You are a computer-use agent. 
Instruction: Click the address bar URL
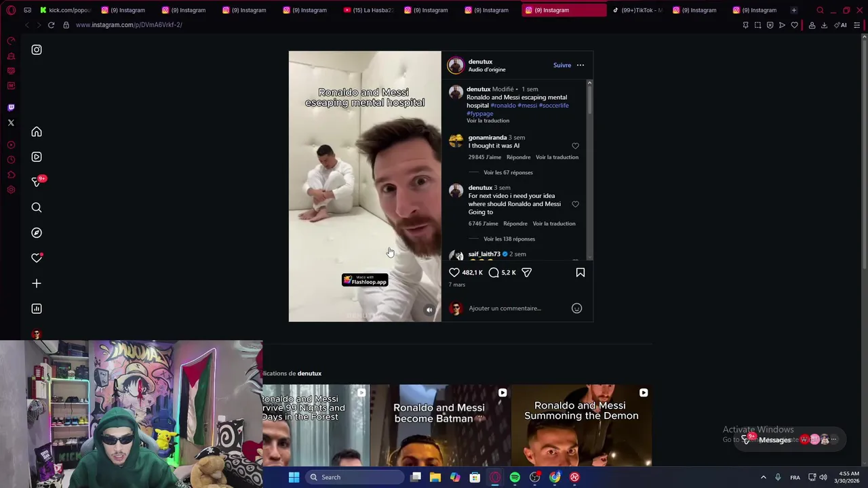(x=129, y=25)
